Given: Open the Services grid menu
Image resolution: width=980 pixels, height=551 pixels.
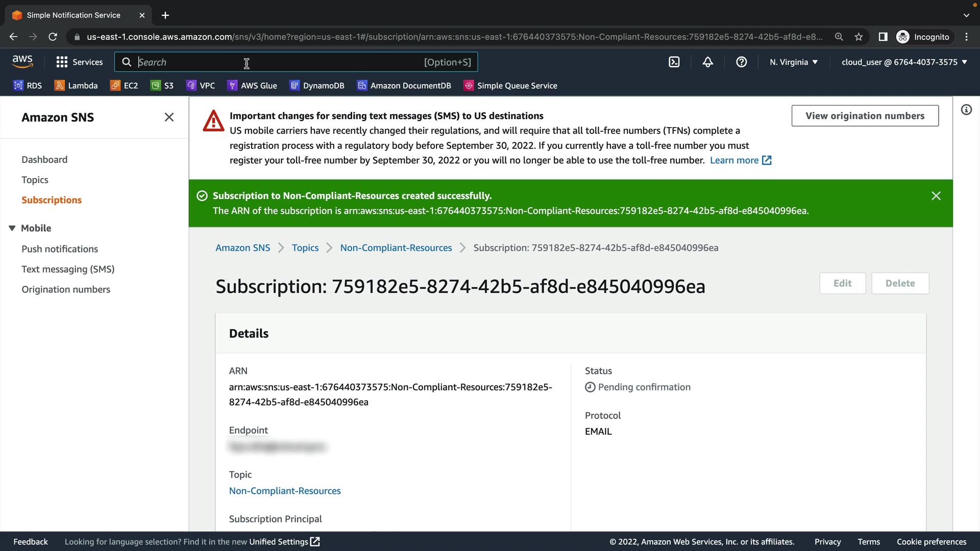Looking at the screenshot, I should coord(79,62).
